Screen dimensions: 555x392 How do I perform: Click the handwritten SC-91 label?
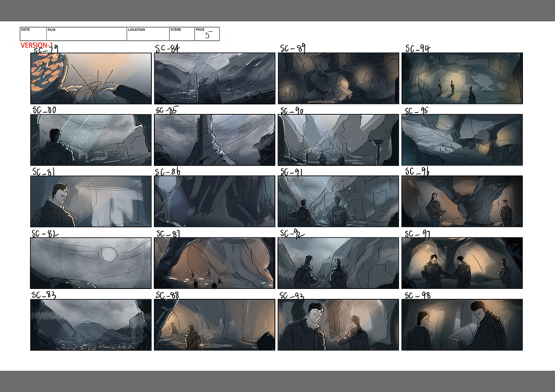(x=293, y=172)
